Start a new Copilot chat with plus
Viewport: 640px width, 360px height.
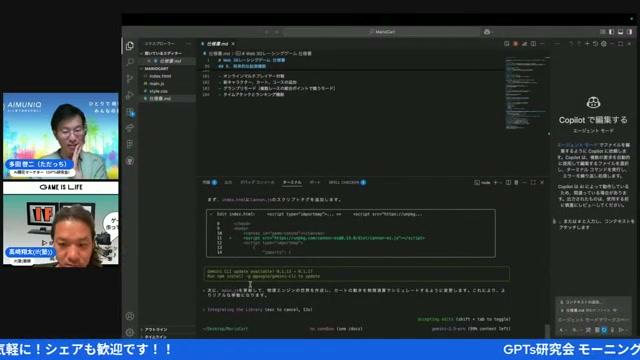click(587, 44)
